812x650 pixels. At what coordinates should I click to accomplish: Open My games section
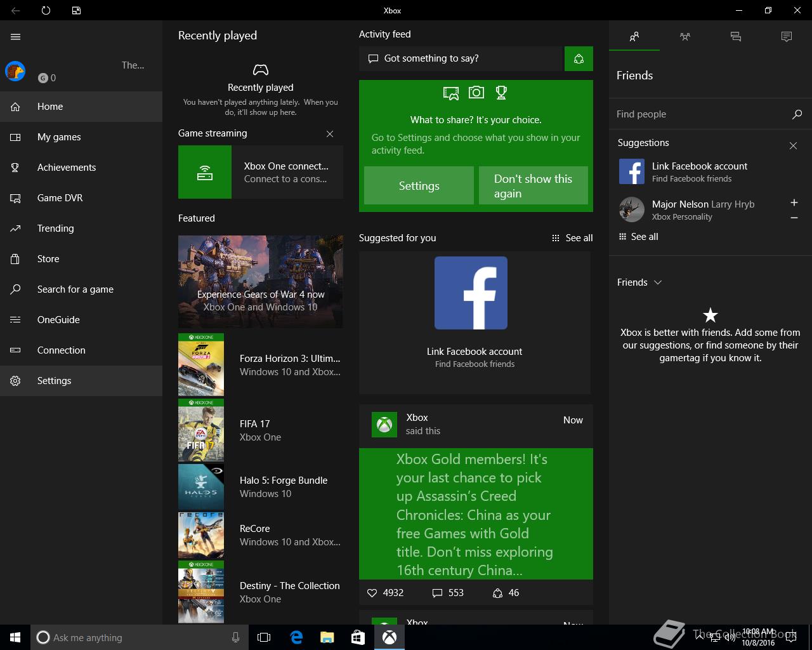pyautogui.click(x=81, y=137)
